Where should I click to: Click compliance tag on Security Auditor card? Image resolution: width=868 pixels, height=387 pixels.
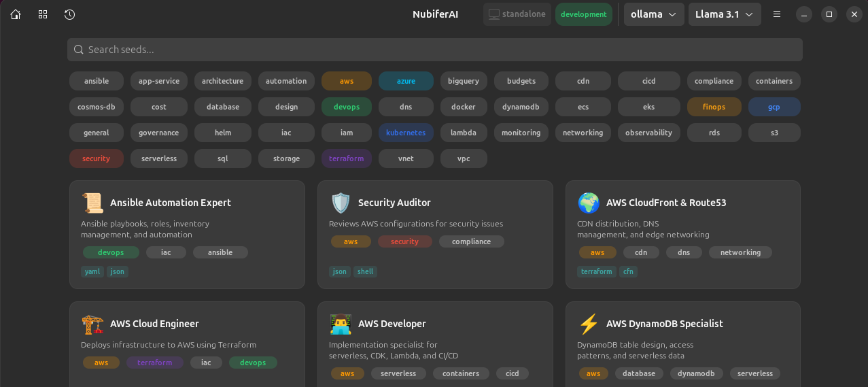(472, 241)
